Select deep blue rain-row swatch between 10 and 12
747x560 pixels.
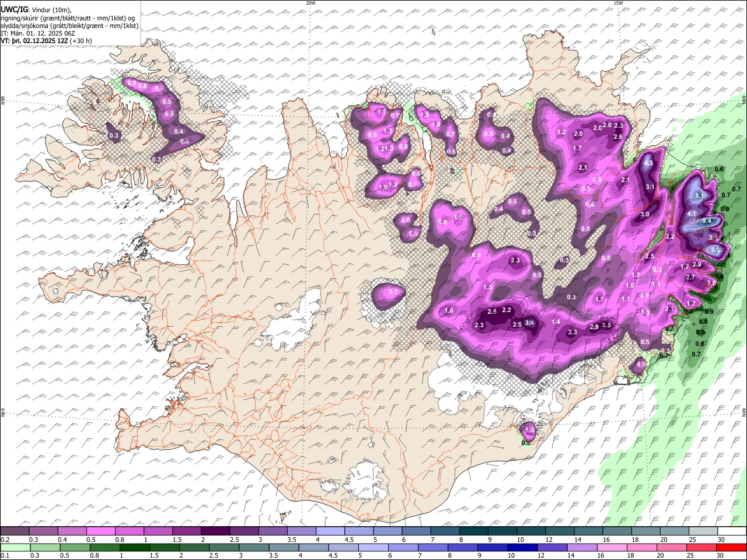pyautogui.click(x=523, y=547)
